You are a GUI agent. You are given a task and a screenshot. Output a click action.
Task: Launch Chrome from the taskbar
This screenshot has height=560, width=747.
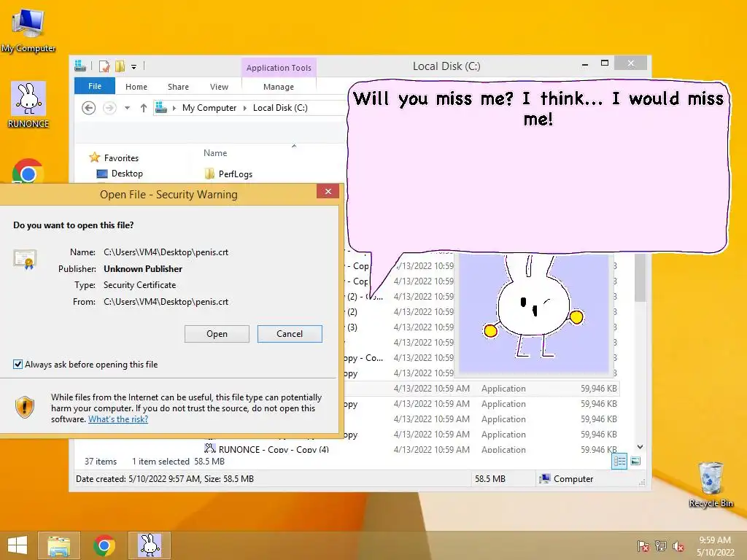click(x=104, y=545)
